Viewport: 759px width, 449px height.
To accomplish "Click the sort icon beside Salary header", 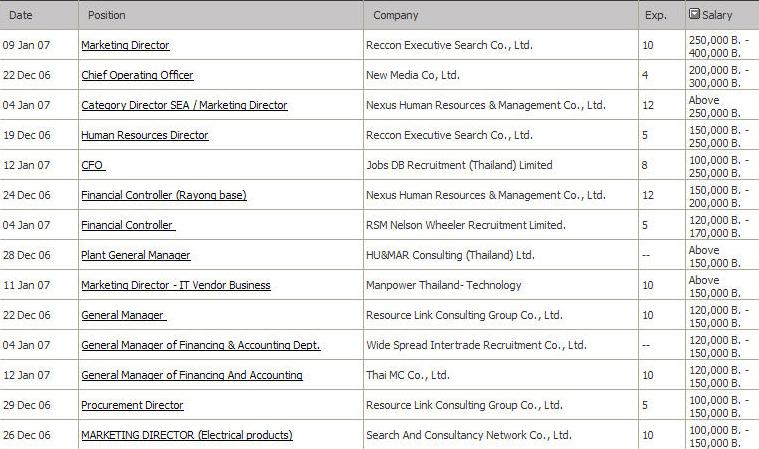I will 694,14.
